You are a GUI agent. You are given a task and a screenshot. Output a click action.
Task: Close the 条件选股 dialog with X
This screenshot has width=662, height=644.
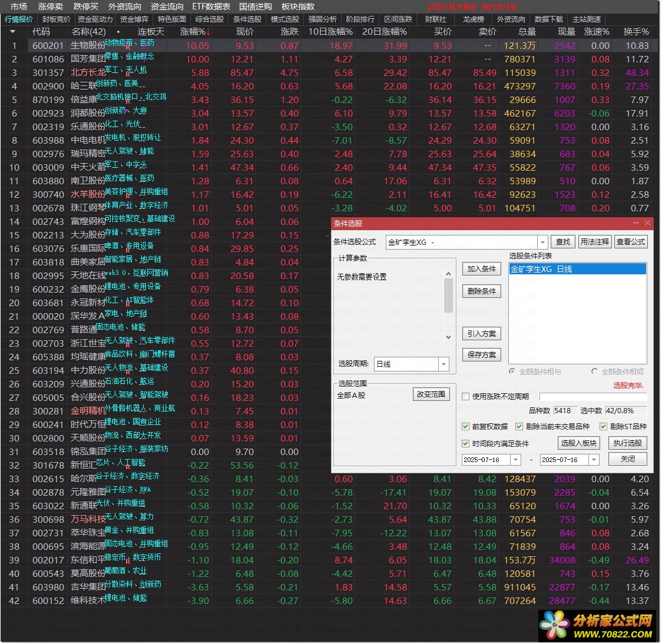pyautogui.click(x=647, y=223)
